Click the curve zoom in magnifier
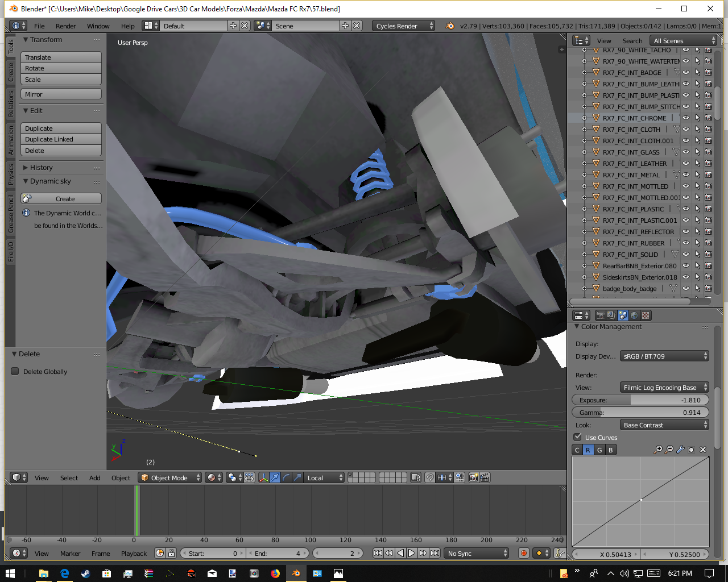The image size is (728, 582). tap(658, 450)
